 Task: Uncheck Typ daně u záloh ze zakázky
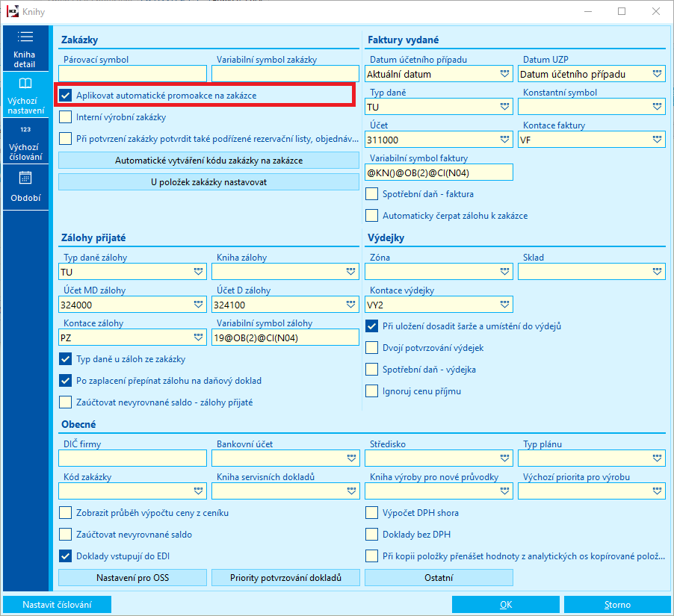click(65, 359)
